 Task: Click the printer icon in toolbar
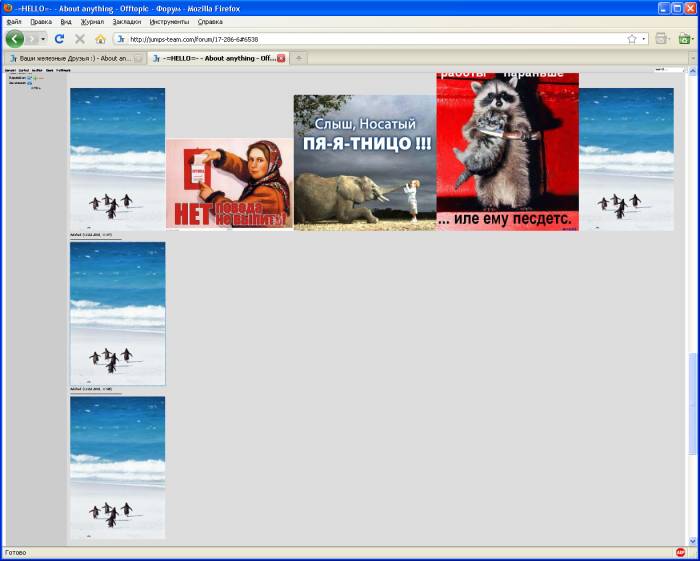click(x=661, y=39)
